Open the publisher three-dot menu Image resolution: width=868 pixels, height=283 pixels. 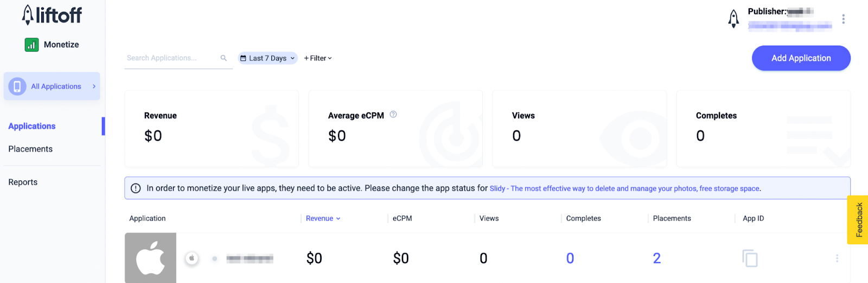843,19
